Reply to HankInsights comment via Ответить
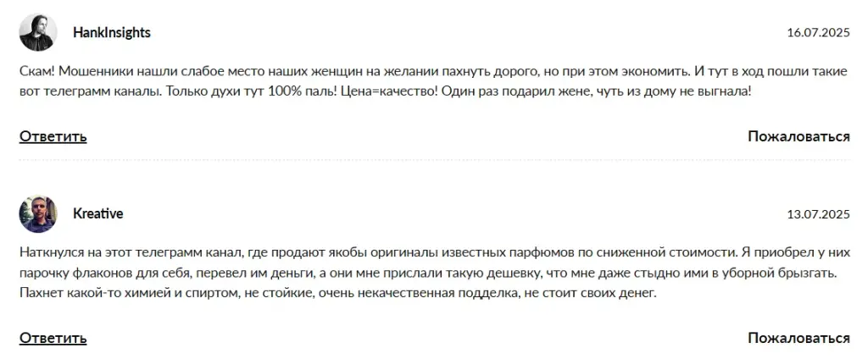Image resolution: width=868 pixels, height=359 pixels. (53, 136)
